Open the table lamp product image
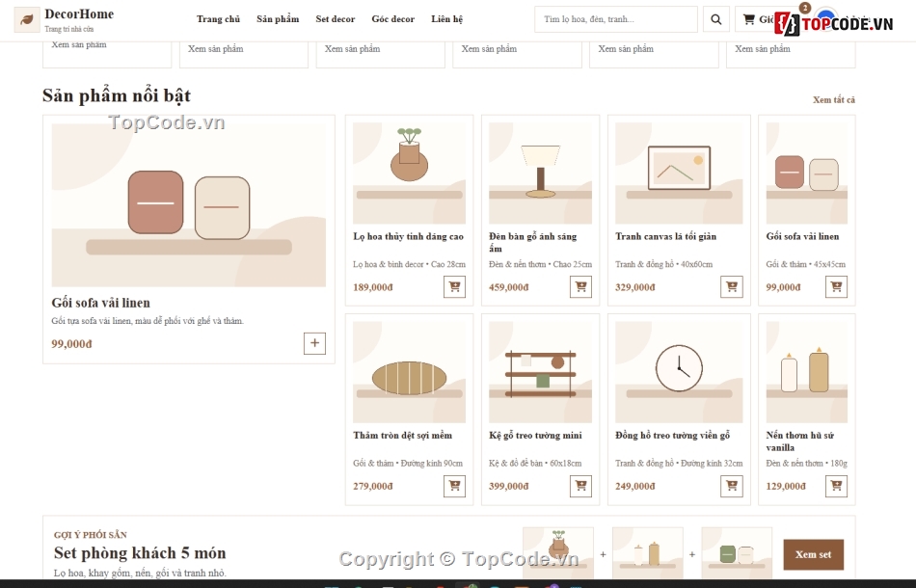 click(x=540, y=174)
